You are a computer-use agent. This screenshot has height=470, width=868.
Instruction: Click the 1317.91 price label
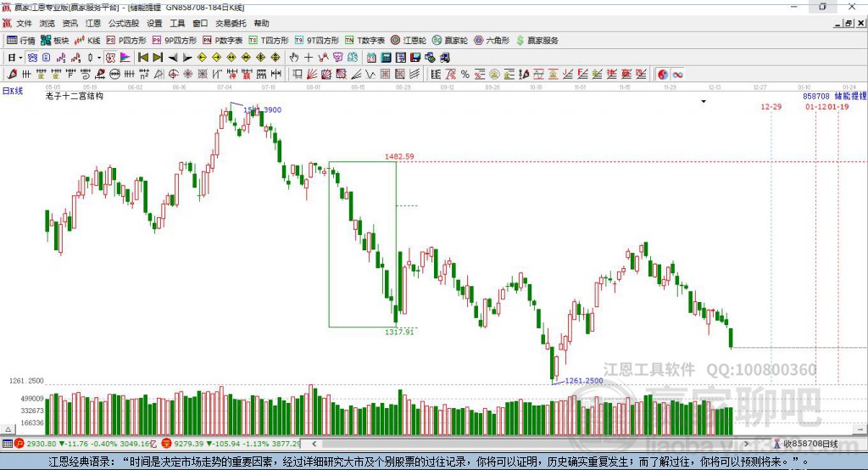(x=399, y=332)
